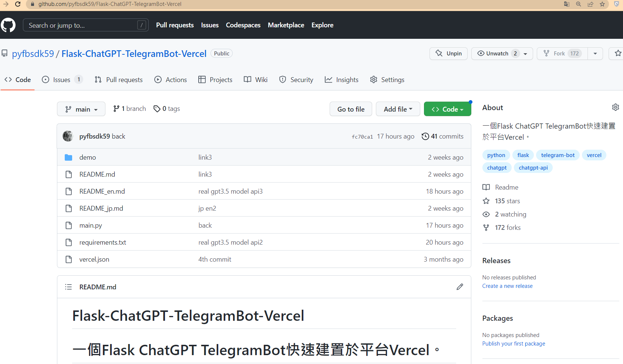Open the requirements.txt file

click(x=102, y=242)
